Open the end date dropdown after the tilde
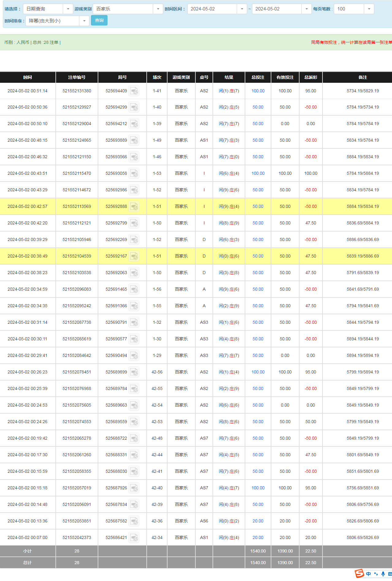 282,9
